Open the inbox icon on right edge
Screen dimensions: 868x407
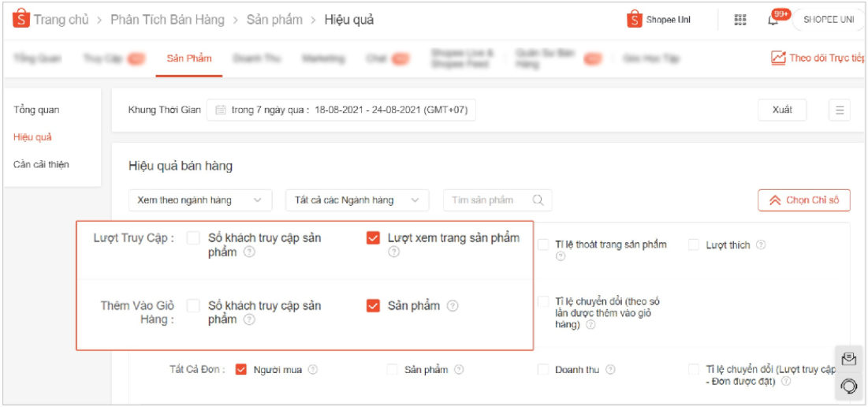point(848,360)
